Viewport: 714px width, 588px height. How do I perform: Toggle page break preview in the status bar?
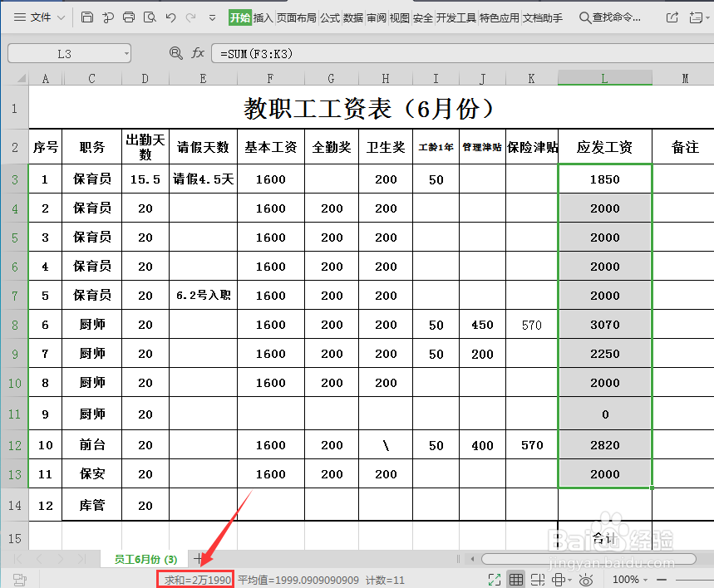coord(539,579)
